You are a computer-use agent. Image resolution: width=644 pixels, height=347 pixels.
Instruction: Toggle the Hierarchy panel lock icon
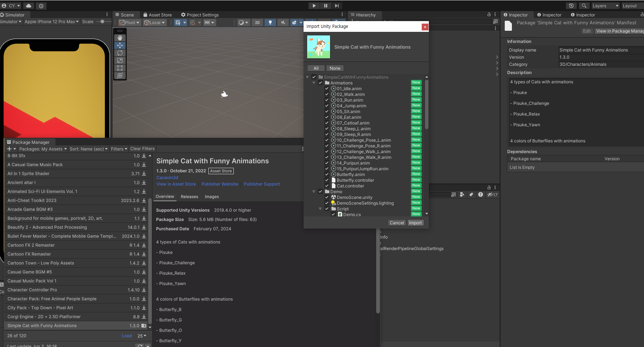[x=489, y=15]
